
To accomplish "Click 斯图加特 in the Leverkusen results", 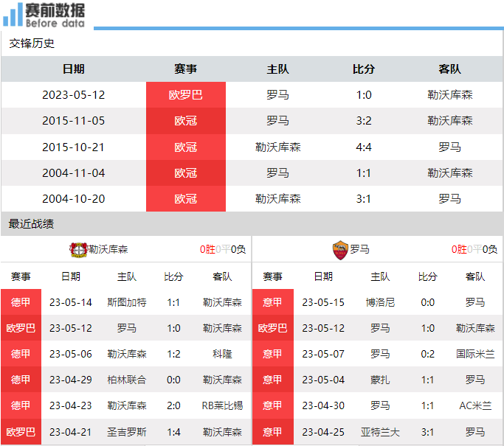I will click(x=127, y=302).
